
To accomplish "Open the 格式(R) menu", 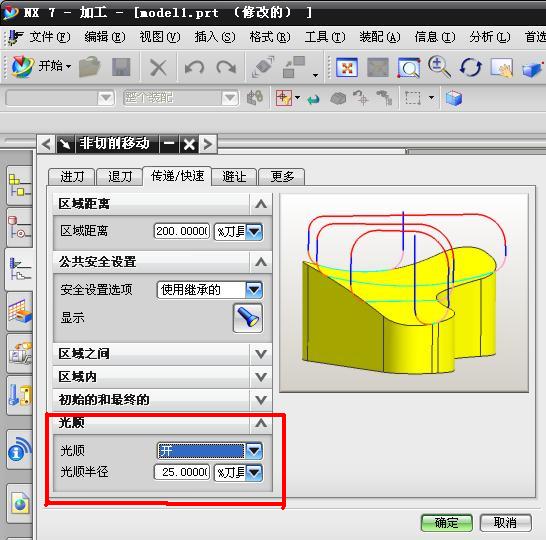I will (x=270, y=37).
